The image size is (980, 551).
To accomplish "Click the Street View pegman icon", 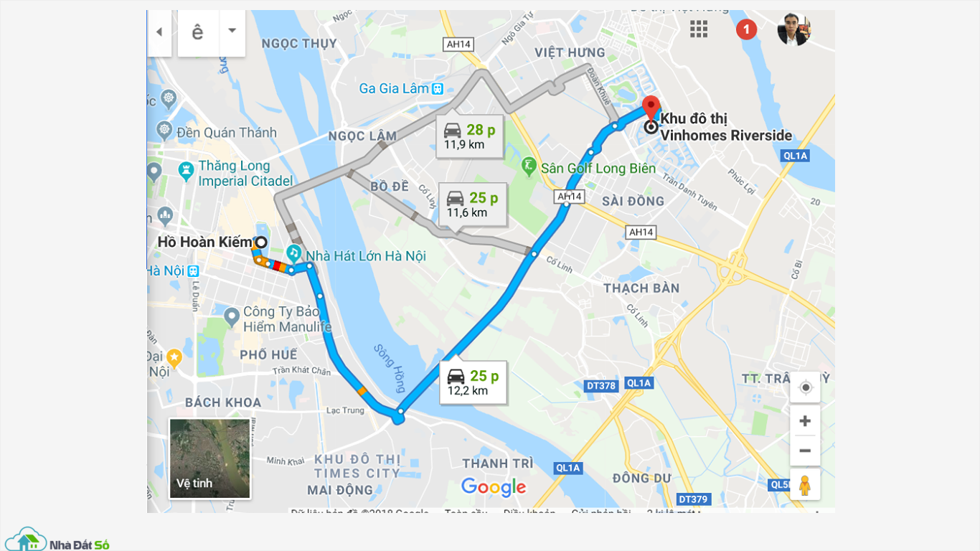I will pyautogui.click(x=805, y=485).
